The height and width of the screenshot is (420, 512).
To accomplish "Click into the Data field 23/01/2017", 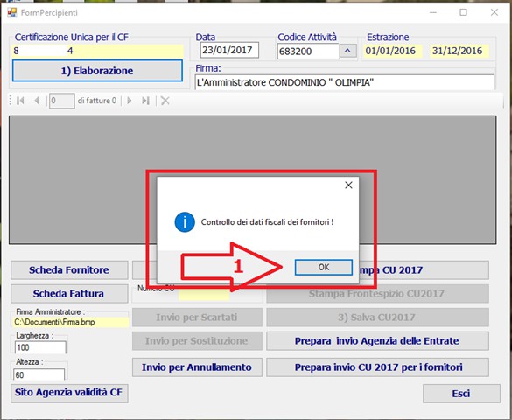I will click(x=229, y=50).
